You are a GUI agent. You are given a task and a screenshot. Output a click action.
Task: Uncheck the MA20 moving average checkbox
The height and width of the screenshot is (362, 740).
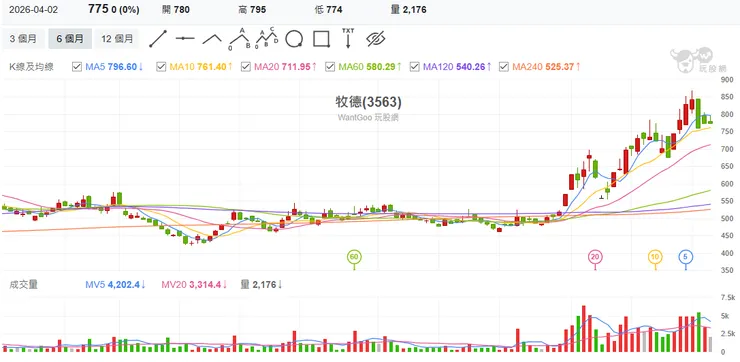coord(246,67)
